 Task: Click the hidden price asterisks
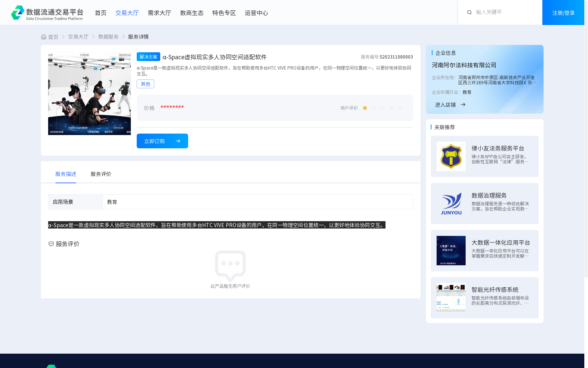tap(172, 107)
